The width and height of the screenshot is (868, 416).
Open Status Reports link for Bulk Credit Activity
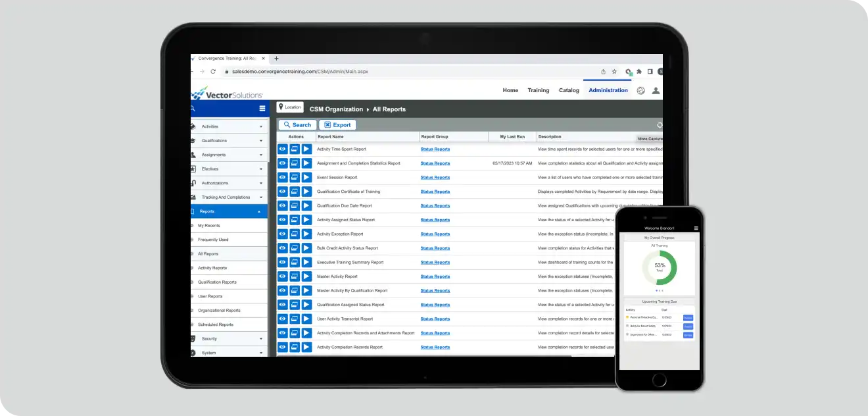(435, 248)
